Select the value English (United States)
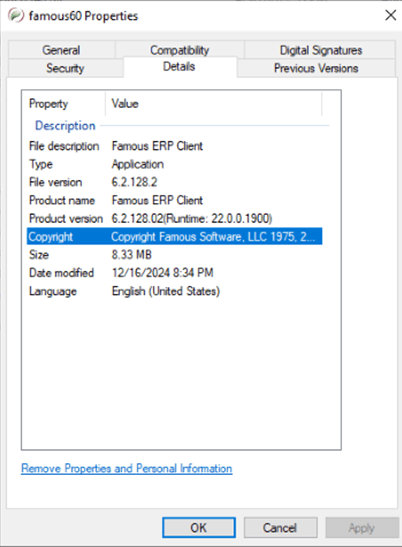The image size is (402, 547). coord(166,291)
